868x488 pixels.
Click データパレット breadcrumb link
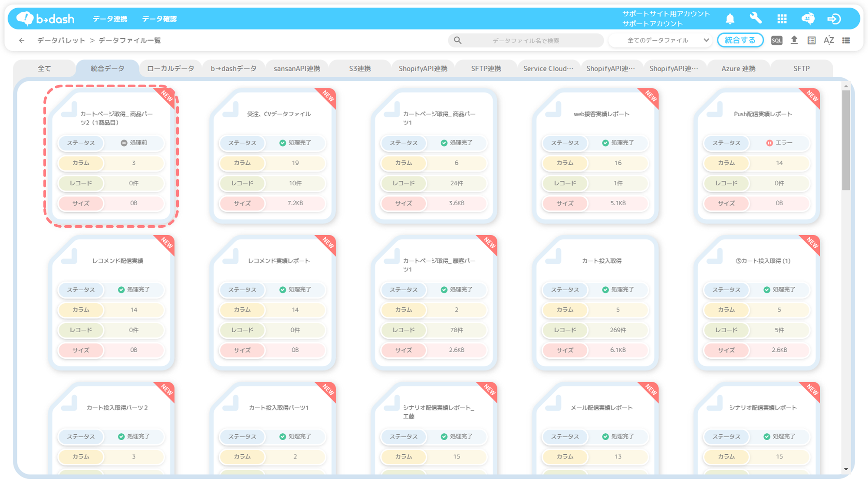point(61,40)
